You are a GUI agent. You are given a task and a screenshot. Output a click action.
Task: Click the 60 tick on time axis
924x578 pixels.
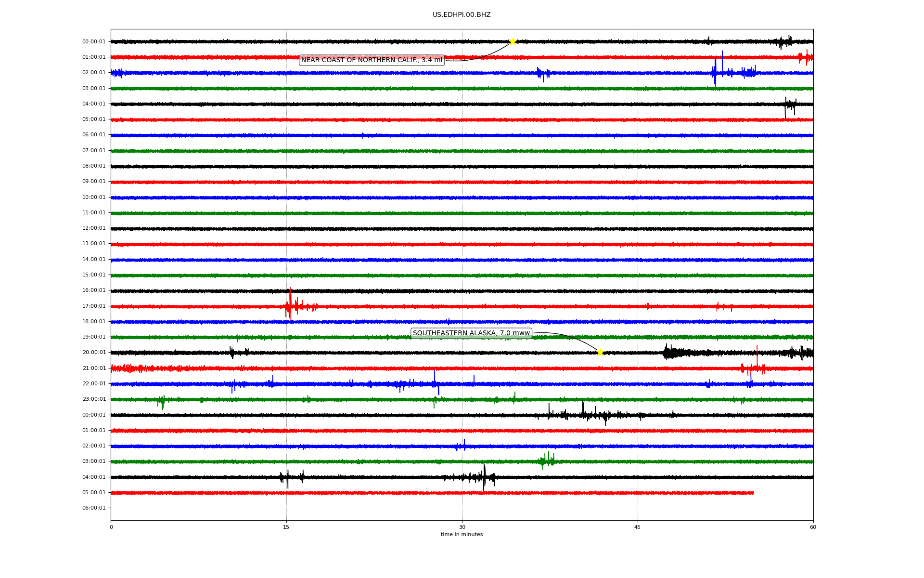click(x=813, y=527)
